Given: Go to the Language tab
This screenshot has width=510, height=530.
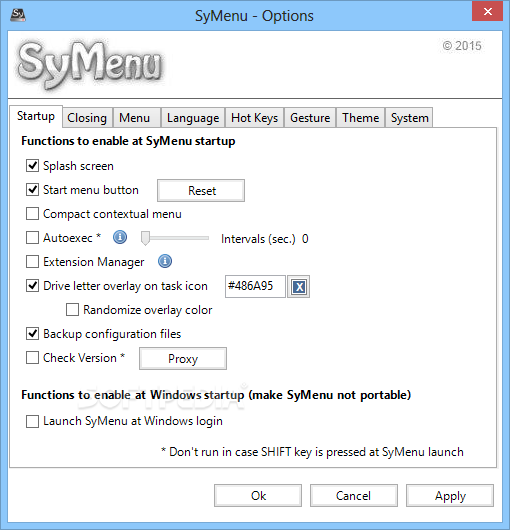Looking at the screenshot, I should click(x=193, y=118).
